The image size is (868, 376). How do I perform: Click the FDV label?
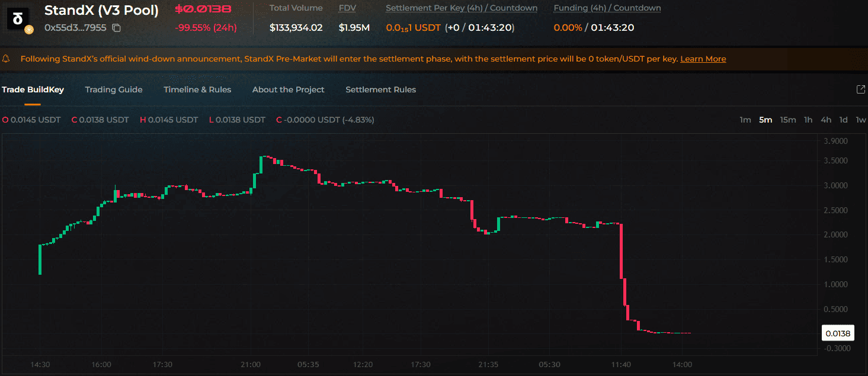[x=347, y=8]
